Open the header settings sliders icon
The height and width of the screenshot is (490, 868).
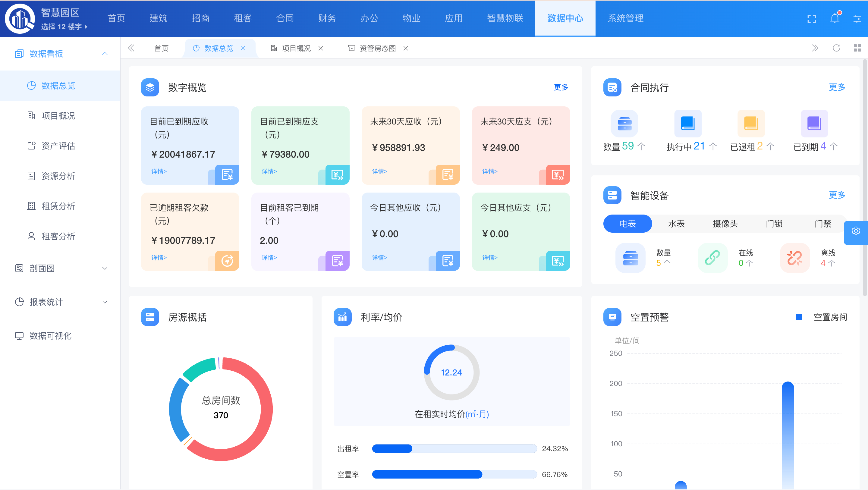pos(857,19)
